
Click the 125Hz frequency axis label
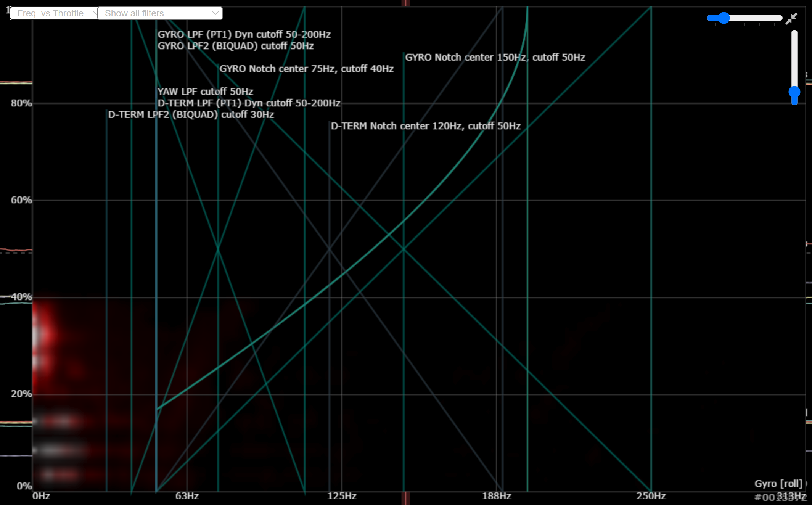[342, 496]
